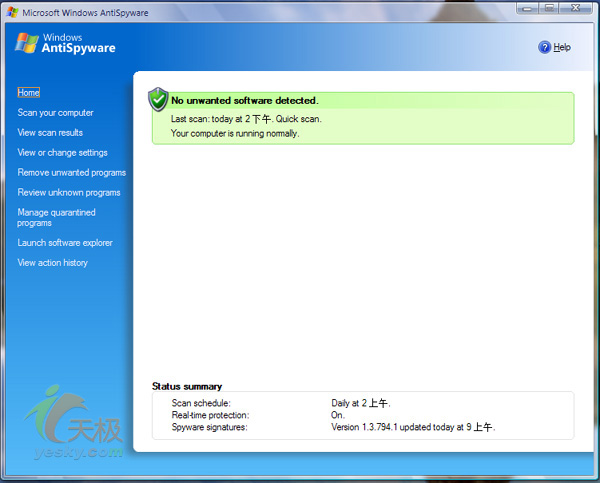This screenshot has height=483, width=600.
Task: Click the 'Version 1.3.794.1' signature value
Action: [x=413, y=427]
